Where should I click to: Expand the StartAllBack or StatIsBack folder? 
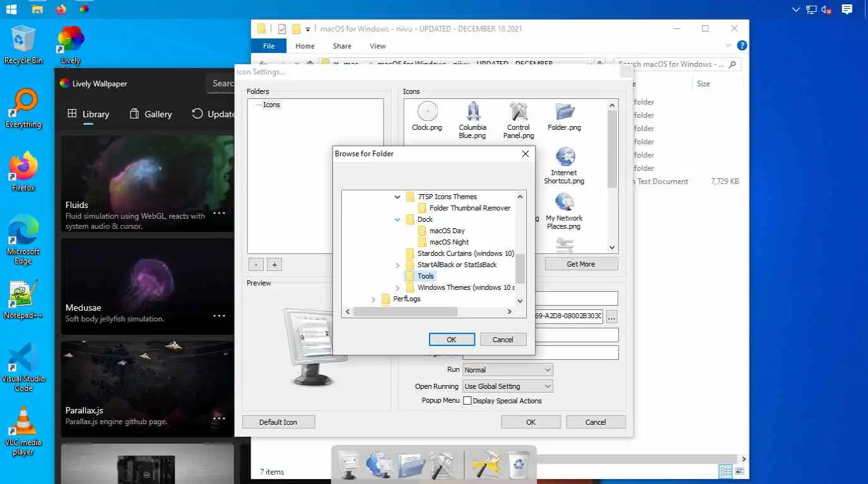[397, 265]
